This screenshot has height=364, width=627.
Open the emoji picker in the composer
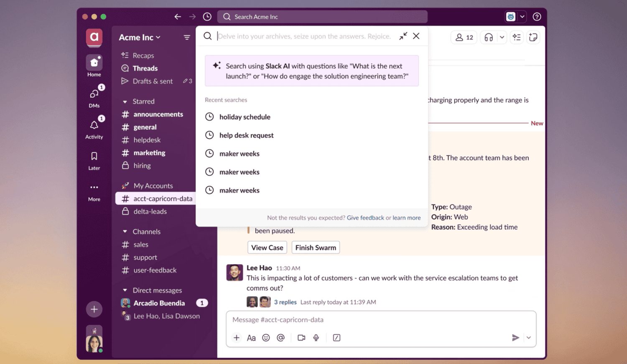266,338
